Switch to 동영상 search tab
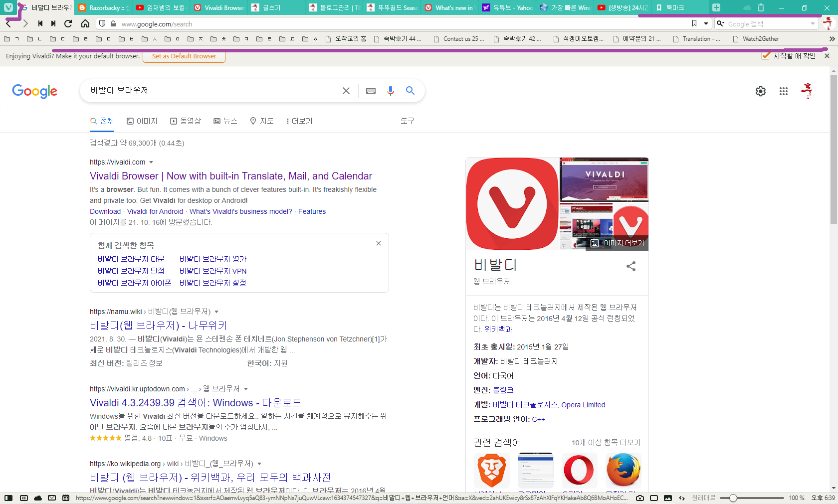Viewport: 838px width, 504px height. [x=186, y=121]
